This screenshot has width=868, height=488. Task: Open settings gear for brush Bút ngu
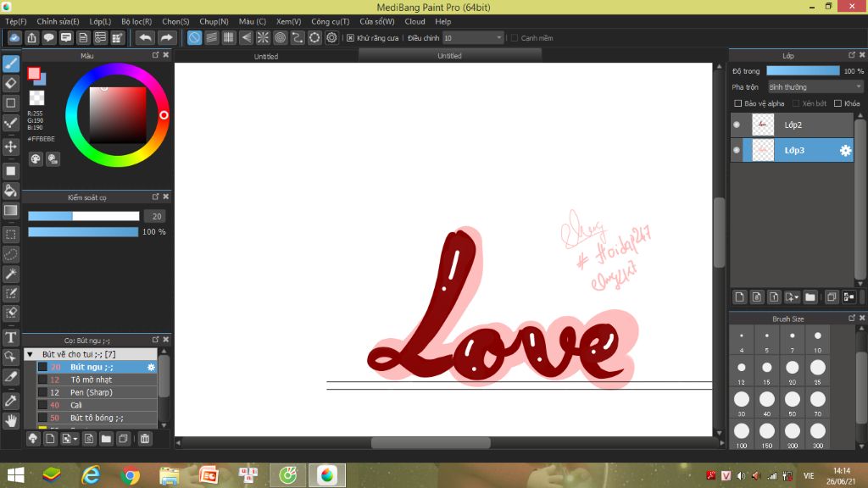coord(151,367)
